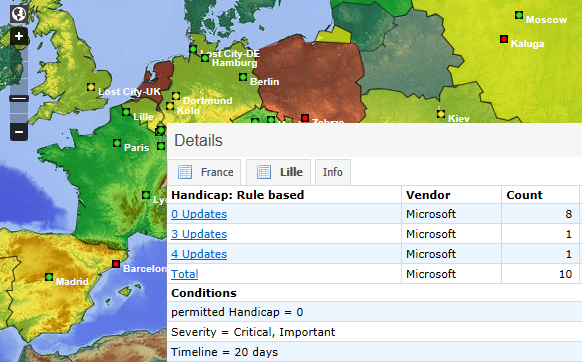Click the Timeline = 20 days row
Screen dimensions: 582x362
coord(375,352)
